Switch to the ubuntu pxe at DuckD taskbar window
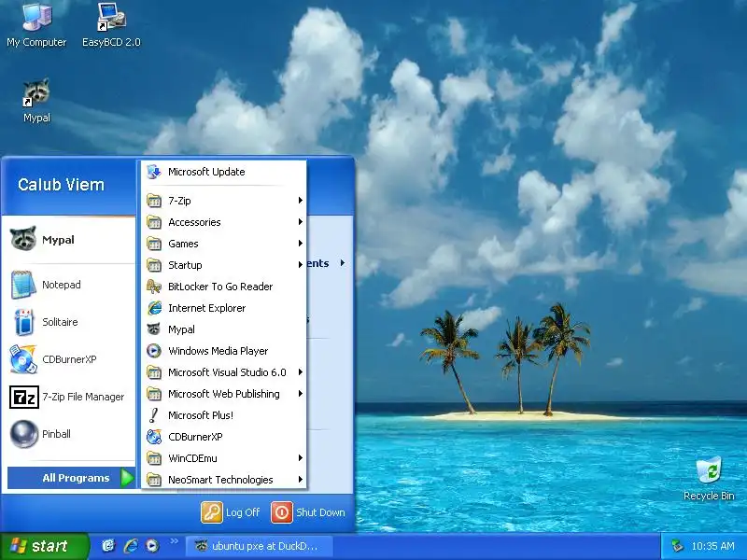Screen dimensions: 747x560 [259, 546]
